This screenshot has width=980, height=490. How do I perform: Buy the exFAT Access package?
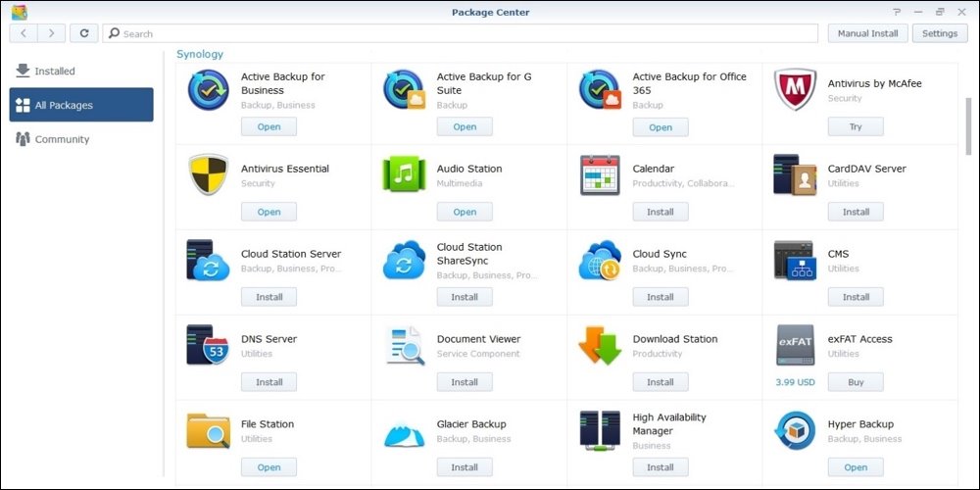click(x=856, y=382)
